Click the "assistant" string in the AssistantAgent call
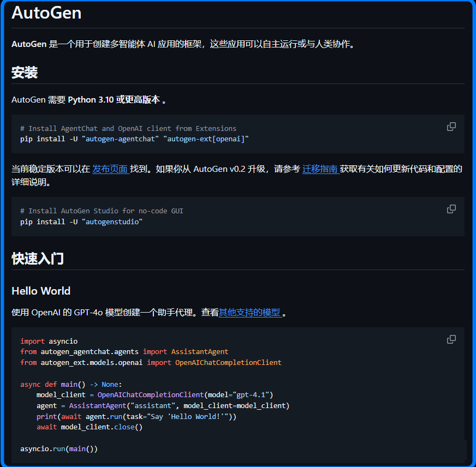Image resolution: width=476 pixels, height=467 pixels. click(x=153, y=406)
